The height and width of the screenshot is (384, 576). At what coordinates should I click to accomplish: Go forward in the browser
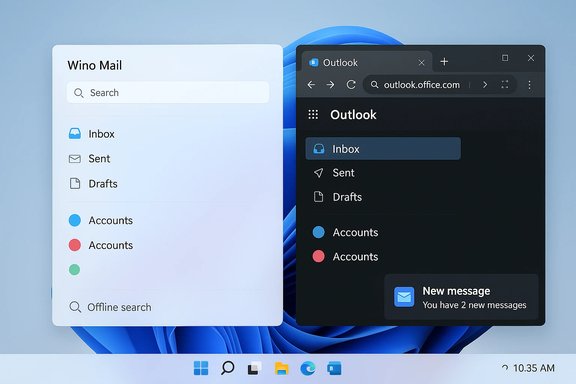tap(331, 85)
